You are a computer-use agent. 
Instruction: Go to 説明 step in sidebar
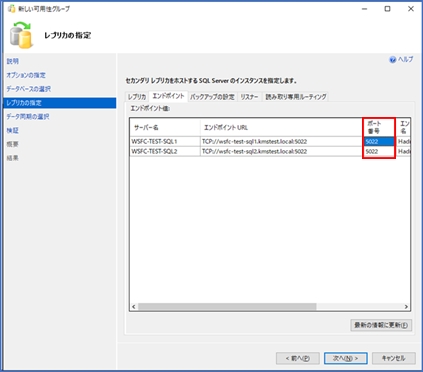click(13, 61)
